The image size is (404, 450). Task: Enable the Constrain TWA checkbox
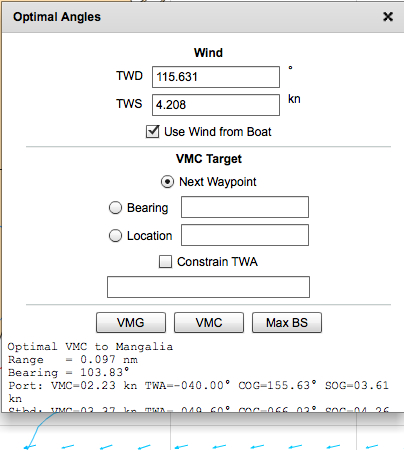click(165, 262)
